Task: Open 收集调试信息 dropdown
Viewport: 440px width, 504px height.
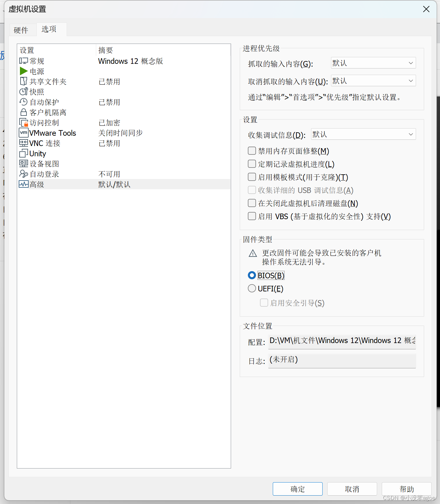Action: (363, 134)
